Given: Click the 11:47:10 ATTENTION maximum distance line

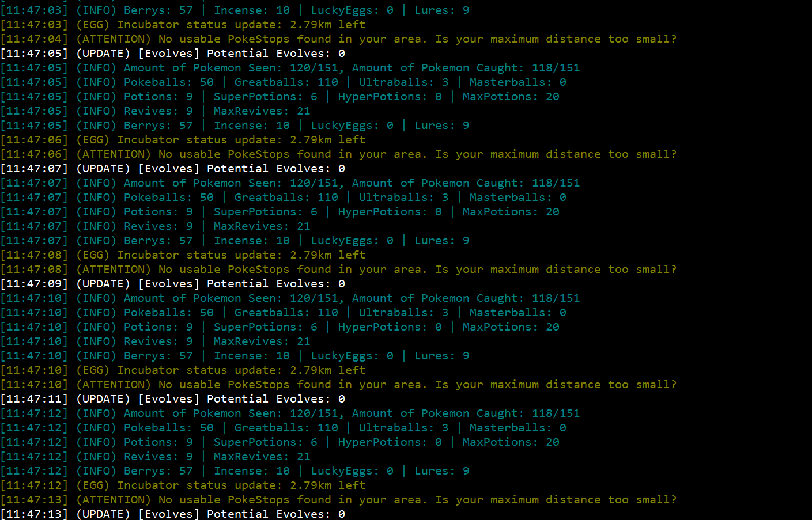Looking at the screenshot, I should [x=338, y=385].
